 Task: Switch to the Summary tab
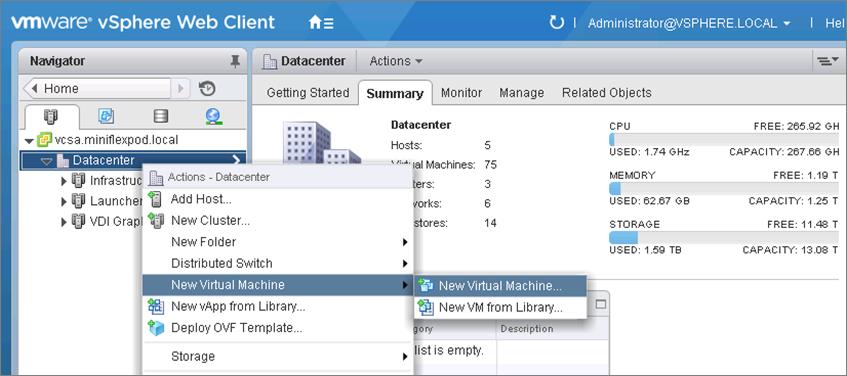pyautogui.click(x=395, y=93)
